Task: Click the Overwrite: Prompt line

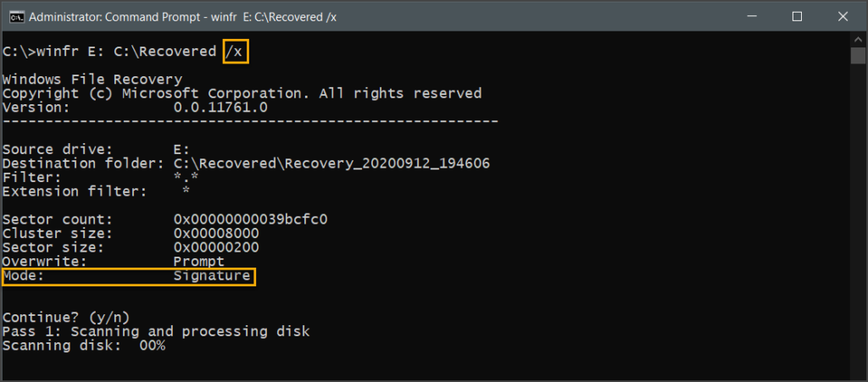Action: coord(114,262)
